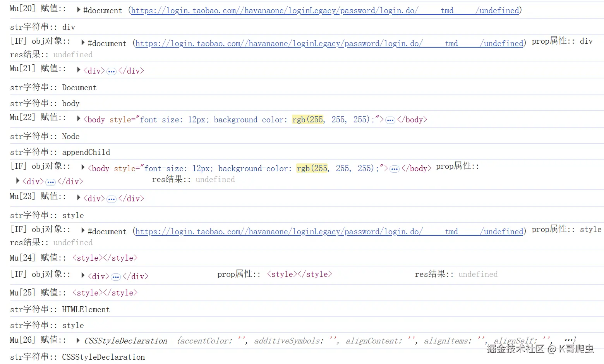The height and width of the screenshot is (364, 604).
Task: Click the 'str字符串:: Node' log line
Action: click(45, 136)
